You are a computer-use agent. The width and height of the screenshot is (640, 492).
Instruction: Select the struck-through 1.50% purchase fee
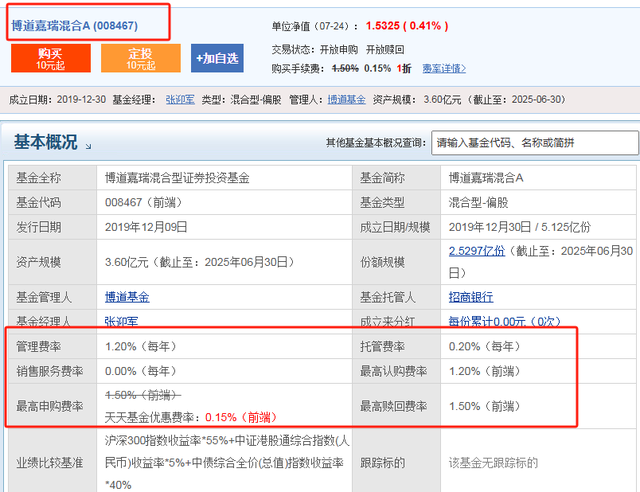(345, 68)
